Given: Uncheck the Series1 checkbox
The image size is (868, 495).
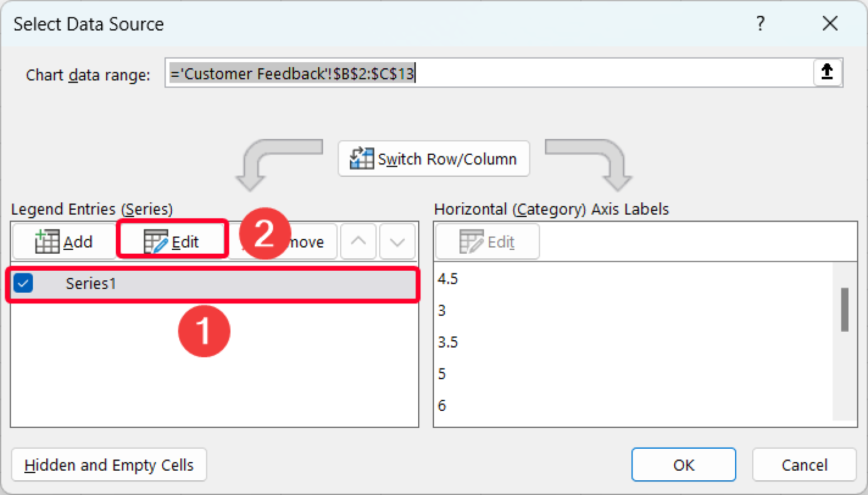Looking at the screenshot, I should tap(23, 283).
